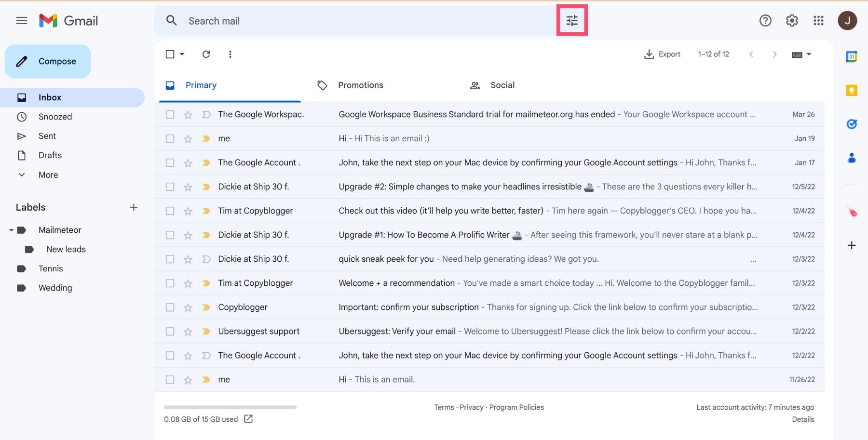Image resolution: width=868 pixels, height=440 pixels.
Task: Check the Jan 17 Google Account email
Action: (170, 162)
